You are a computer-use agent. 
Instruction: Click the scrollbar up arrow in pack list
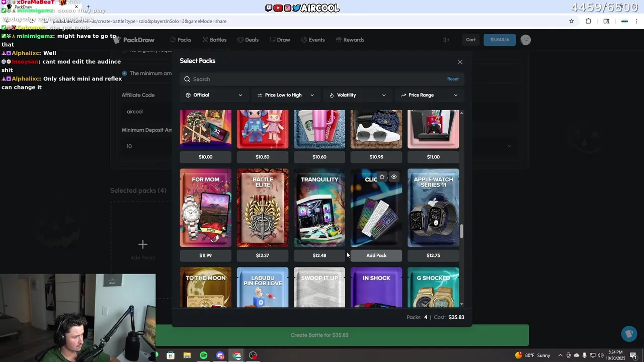click(x=462, y=113)
